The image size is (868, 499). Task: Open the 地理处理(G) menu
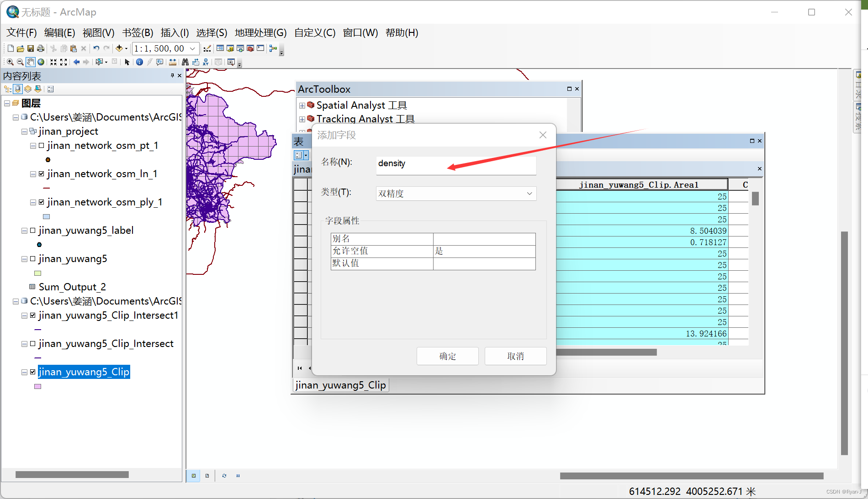(260, 33)
